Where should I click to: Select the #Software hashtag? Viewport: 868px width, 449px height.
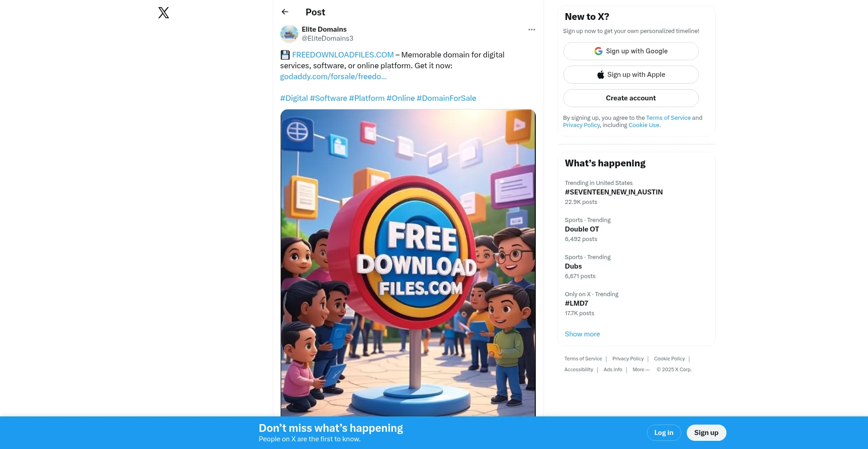[328, 98]
